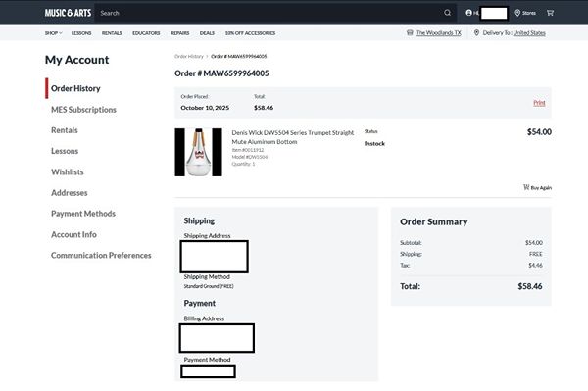Click the store icon beside The Woodlands TX
Screen dimensions: 588x391
tap(410, 33)
